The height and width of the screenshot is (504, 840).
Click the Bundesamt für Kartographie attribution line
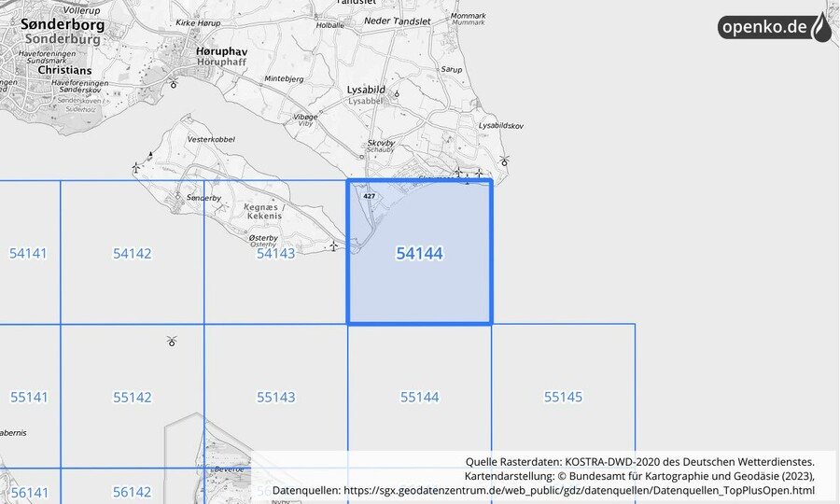(x=639, y=476)
